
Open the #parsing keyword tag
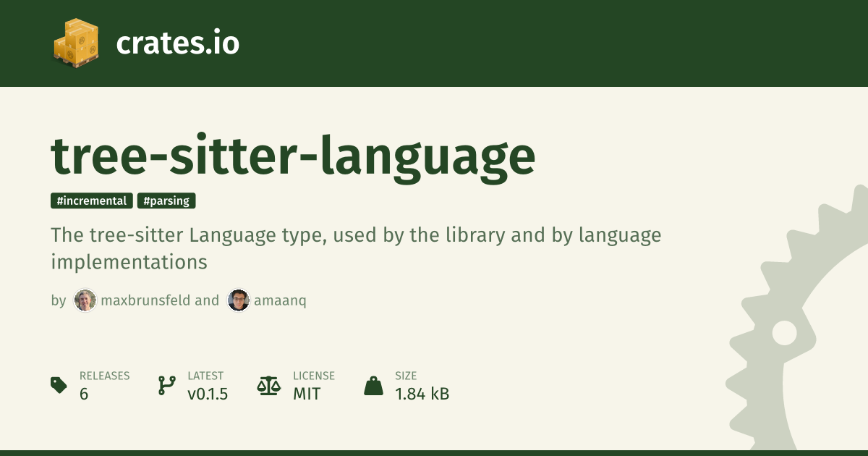pyautogui.click(x=166, y=201)
